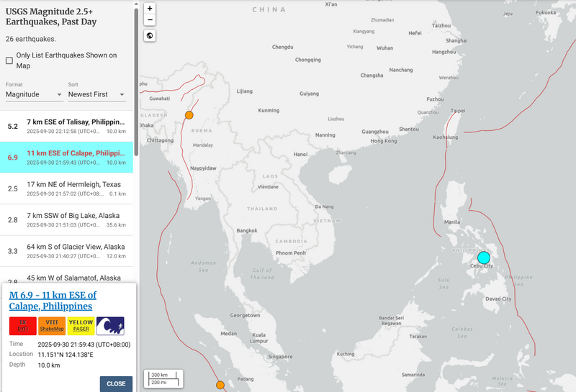
Task: Open the M 6.9 Calape, Philippines event link
Action: [53, 301]
